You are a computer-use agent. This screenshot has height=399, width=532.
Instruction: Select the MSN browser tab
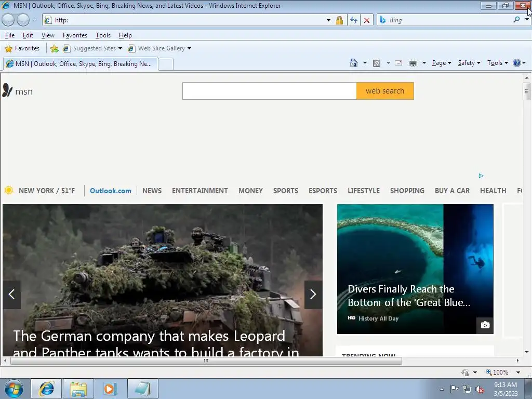(x=81, y=64)
